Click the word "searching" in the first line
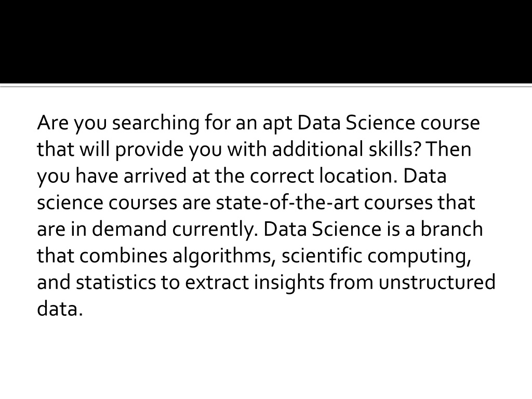This screenshot has width=532, height=399. 155,123
